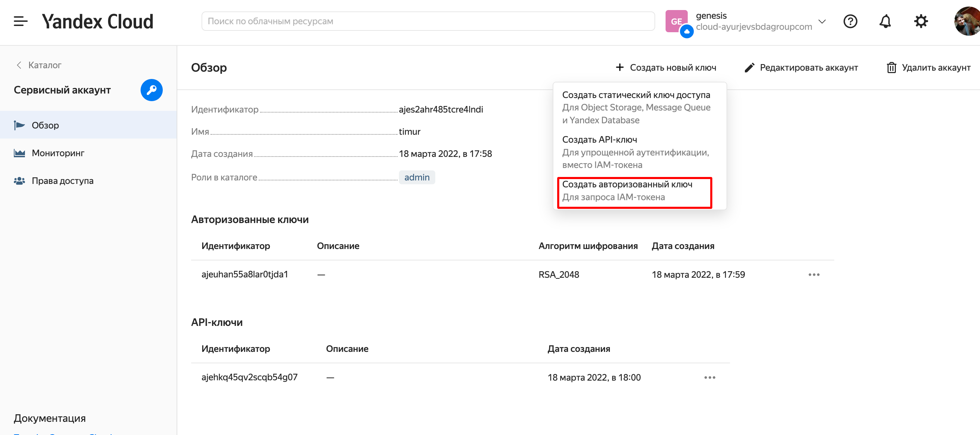This screenshot has width=980, height=435.
Task: Open Права доступа section
Action: (88, 180)
